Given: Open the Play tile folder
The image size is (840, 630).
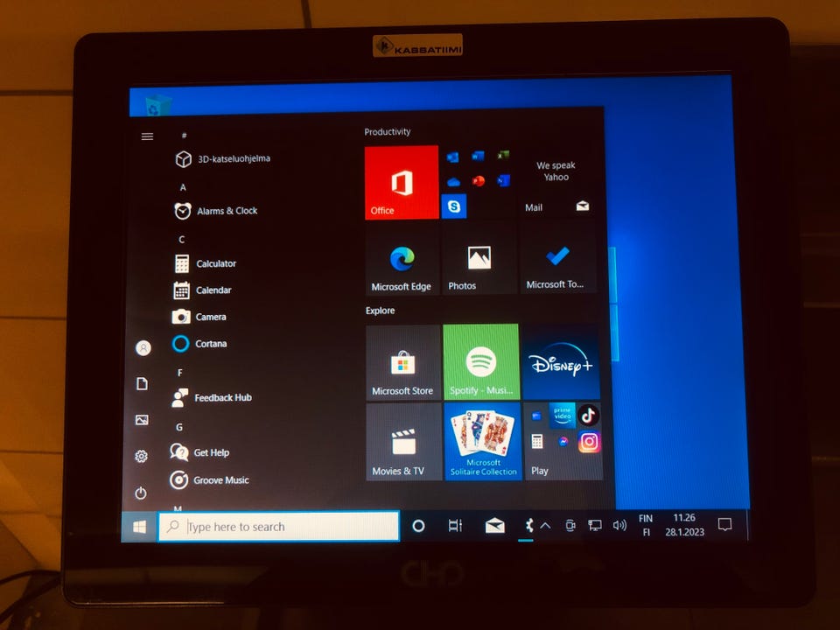Looking at the screenshot, I should pyautogui.click(x=563, y=442).
